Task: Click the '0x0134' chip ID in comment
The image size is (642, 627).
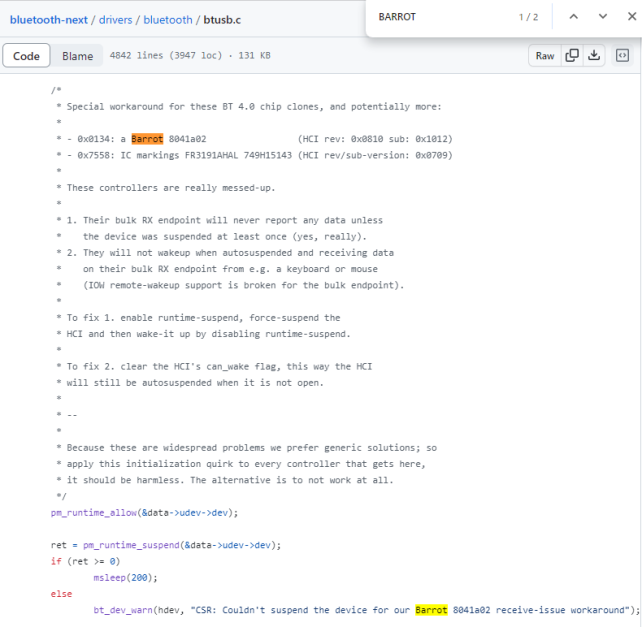Action: click(x=93, y=139)
